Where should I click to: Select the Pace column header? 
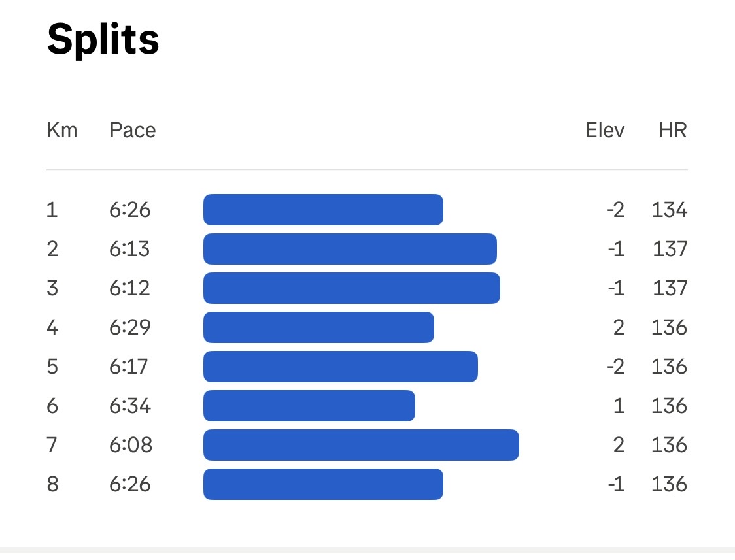coord(133,130)
